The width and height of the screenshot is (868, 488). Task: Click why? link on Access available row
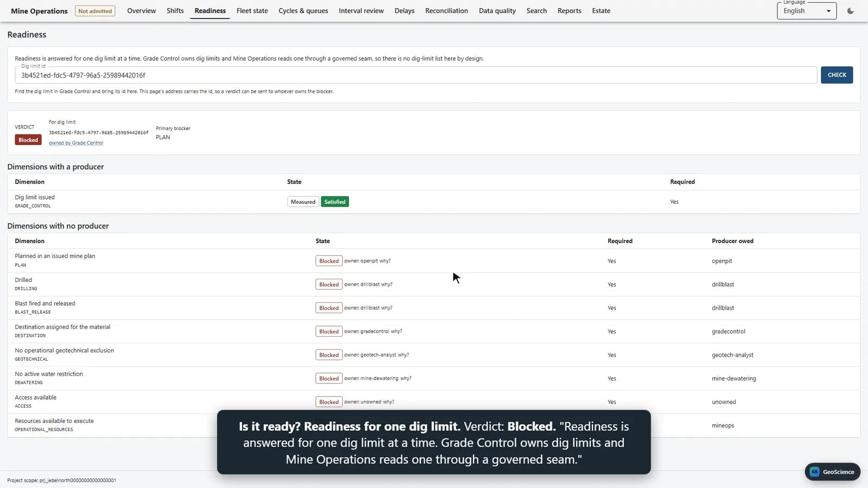pyautogui.click(x=388, y=402)
